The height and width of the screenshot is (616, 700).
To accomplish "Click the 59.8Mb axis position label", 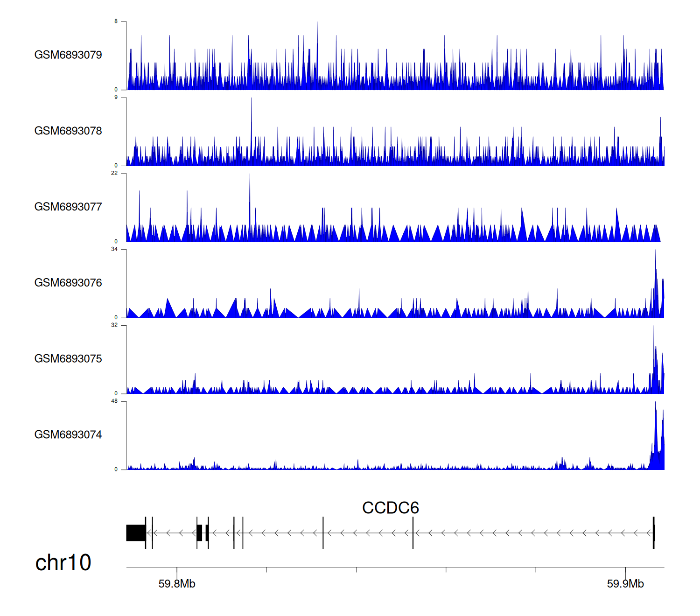I will pyautogui.click(x=177, y=584).
